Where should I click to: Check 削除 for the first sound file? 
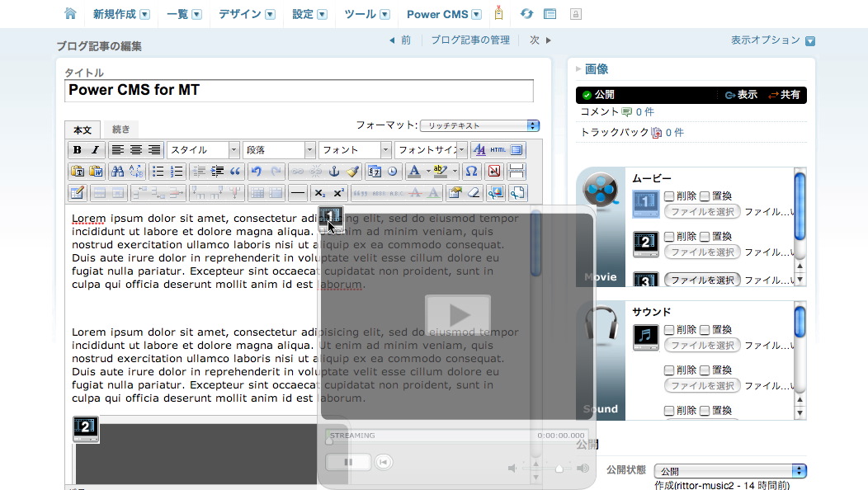(x=668, y=329)
